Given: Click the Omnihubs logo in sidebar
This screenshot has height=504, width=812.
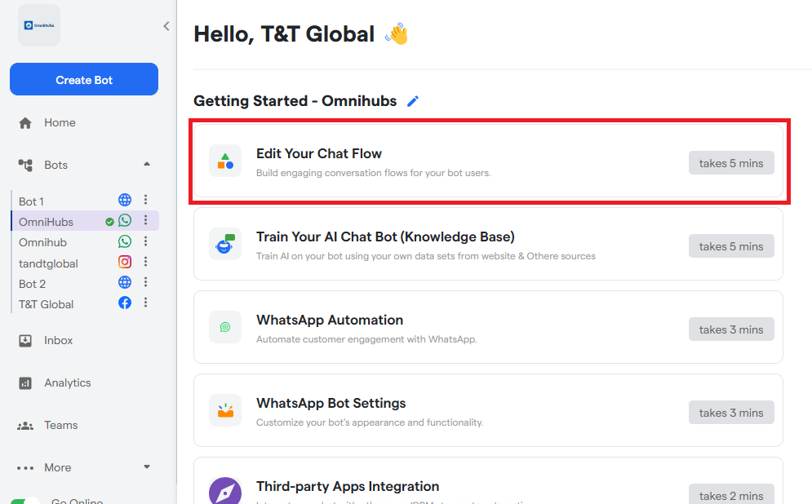Looking at the screenshot, I should coord(39,26).
